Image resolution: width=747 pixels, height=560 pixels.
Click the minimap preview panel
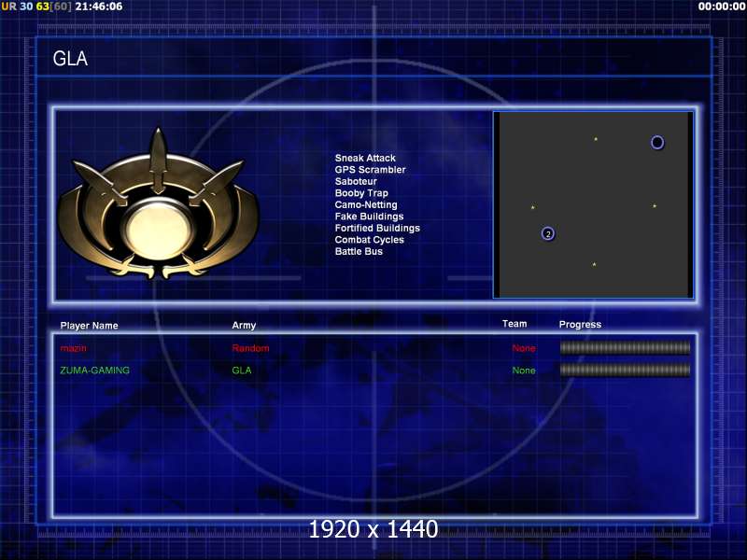[593, 204]
